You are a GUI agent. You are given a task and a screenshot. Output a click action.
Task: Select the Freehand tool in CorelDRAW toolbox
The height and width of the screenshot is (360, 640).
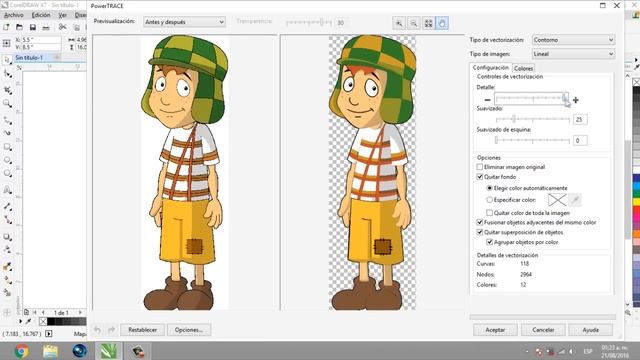coord(7,120)
